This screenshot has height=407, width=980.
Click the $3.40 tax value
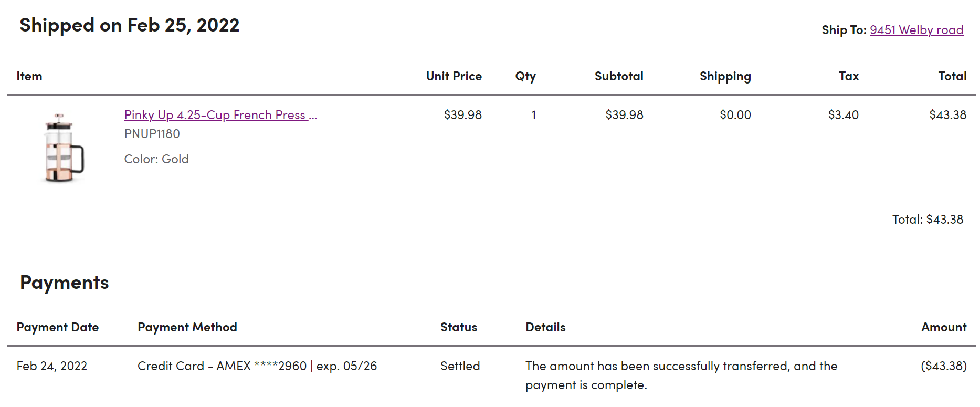click(x=843, y=115)
